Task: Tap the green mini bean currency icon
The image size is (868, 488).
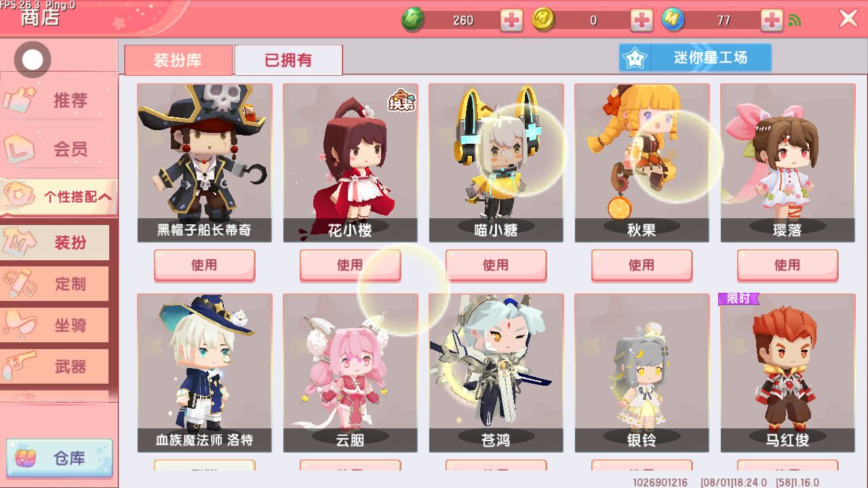Action: [413, 20]
